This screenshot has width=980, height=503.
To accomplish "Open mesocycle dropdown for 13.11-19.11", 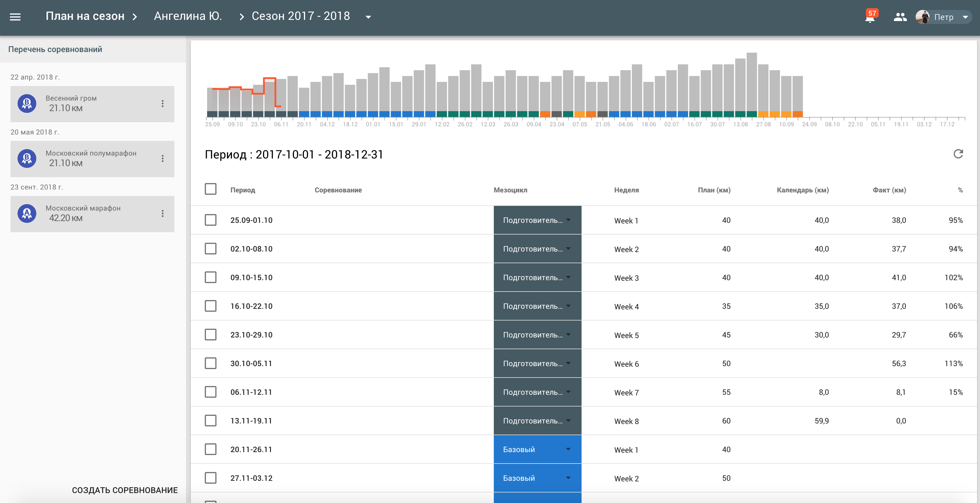I will [537, 421].
